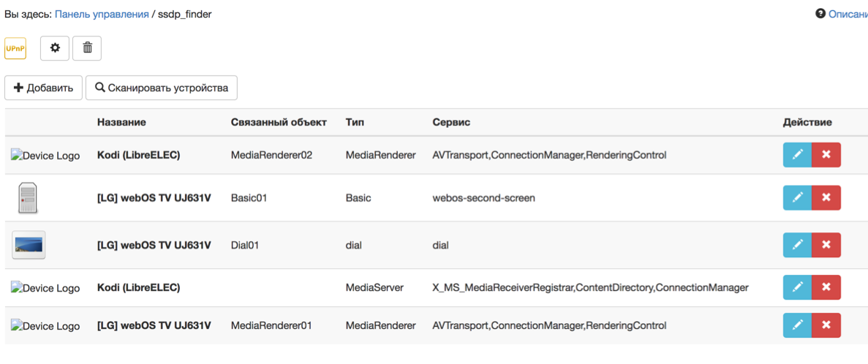Delete the Kodi MediaRenderer02 device
The width and height of the screenshot is (868, 364).
(826, 155)
